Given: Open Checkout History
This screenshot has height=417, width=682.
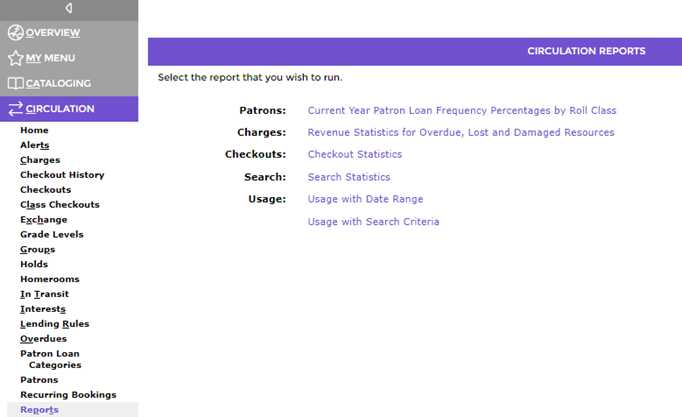Looking at the screenshot, I should tap(62, 175).
